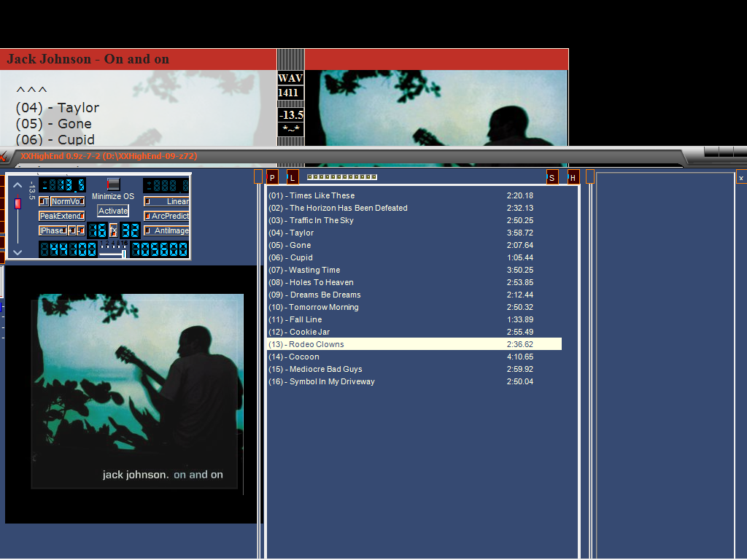Viewport: 747px width, 560px height.
Task: Click the upsampling factor slider handle
Action: click(124, 254)
